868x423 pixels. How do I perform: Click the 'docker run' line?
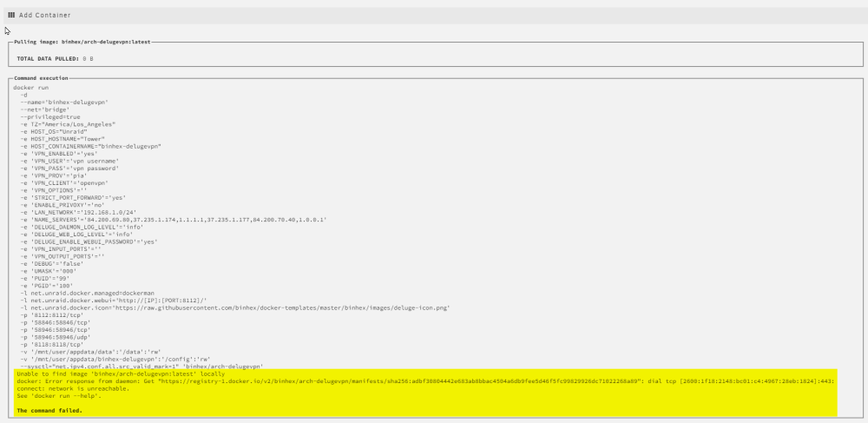click(x=31, y=88)
